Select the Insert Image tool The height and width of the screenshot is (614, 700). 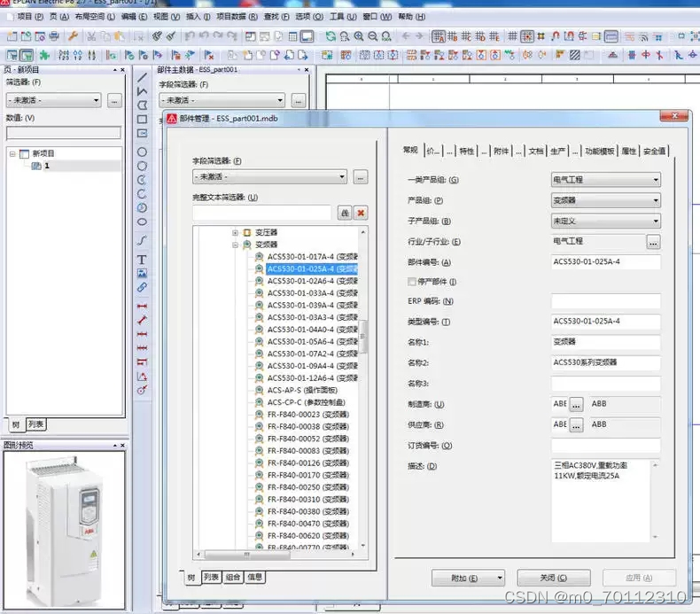point(142,273)
